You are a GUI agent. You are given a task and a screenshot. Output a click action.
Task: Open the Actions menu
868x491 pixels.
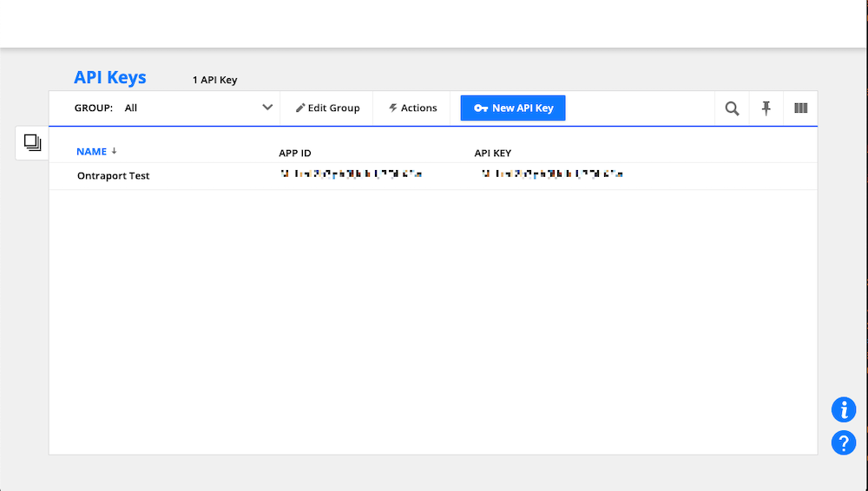pyautogui.click(x=413, y=108)
